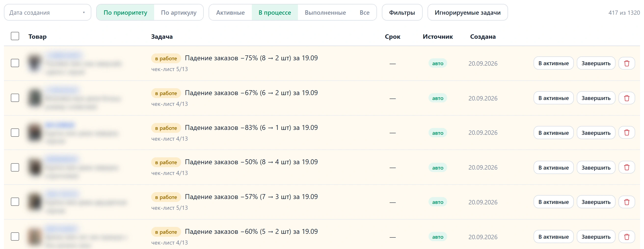Delete the −83% orders drop task
This screenshot has width=644, height=249.
coord(627,133)
